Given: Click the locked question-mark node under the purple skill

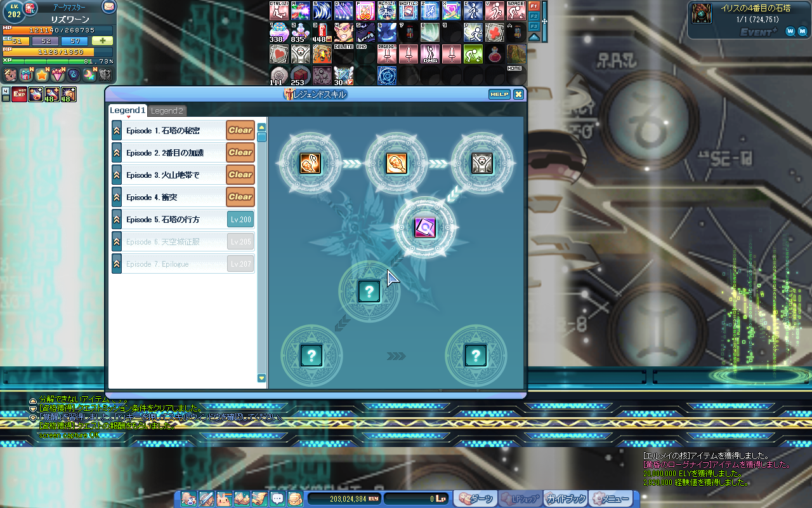Looking at the screenshot, I should [369, 291].
